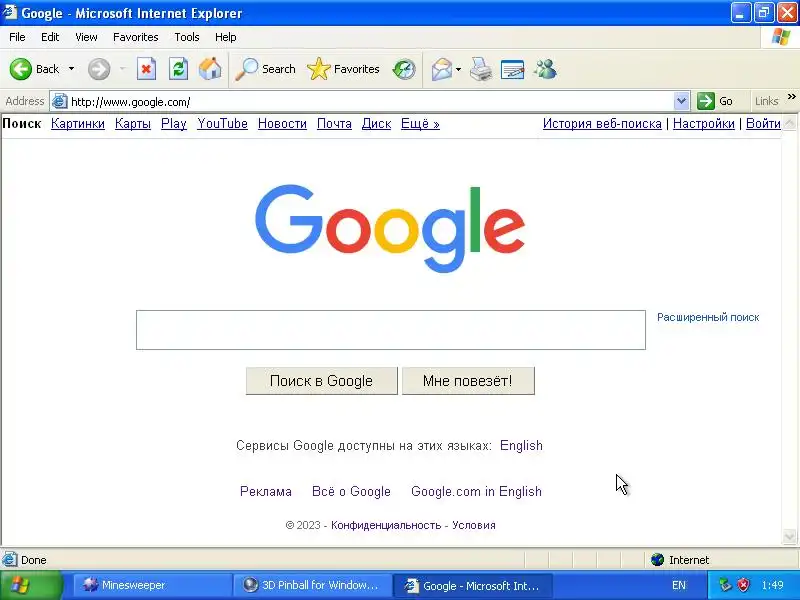Switch language via the English link
Image resolution: width=800 pixels, height=600 pixels.
pyautogui.click(x=521, y=445)
